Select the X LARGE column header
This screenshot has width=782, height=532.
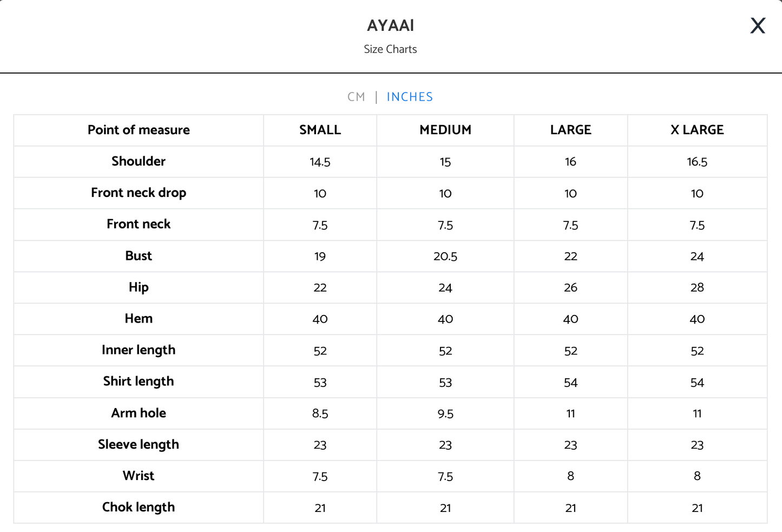(x=697, y=130)
